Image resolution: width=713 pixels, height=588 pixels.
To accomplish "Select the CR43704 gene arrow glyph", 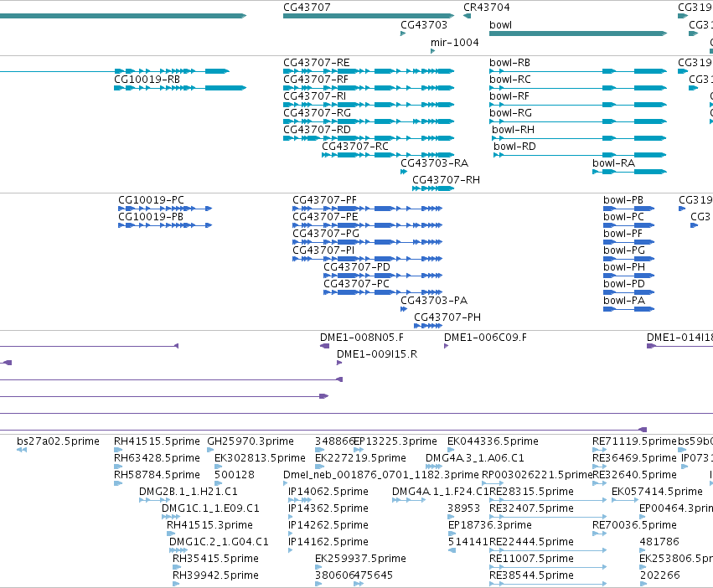I will 467,16.
